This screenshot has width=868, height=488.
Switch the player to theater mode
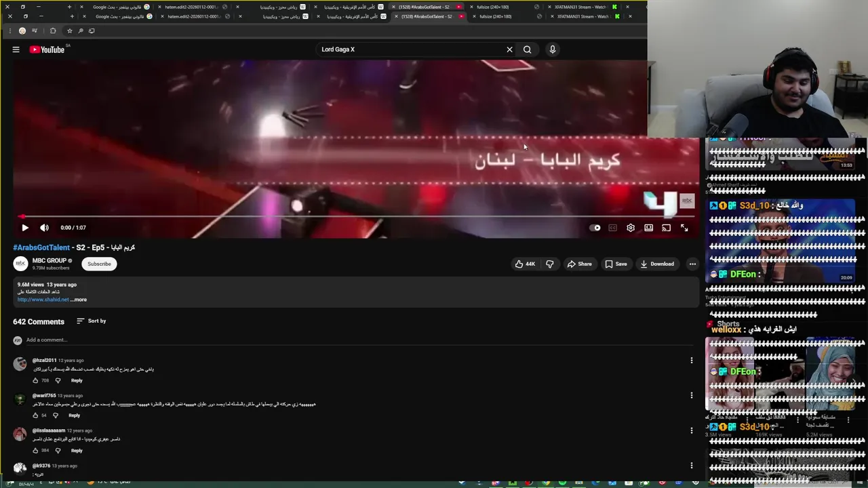tap(648, 228)
